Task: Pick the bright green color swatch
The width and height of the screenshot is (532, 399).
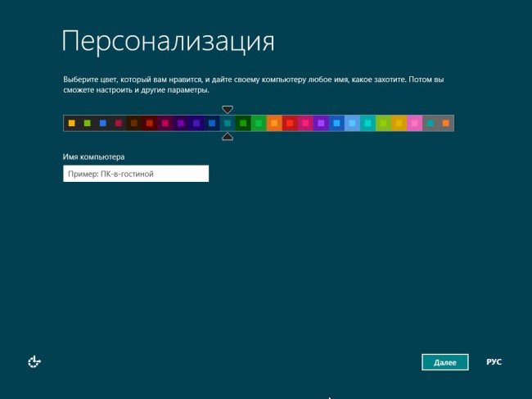Action: pos(259,123)
